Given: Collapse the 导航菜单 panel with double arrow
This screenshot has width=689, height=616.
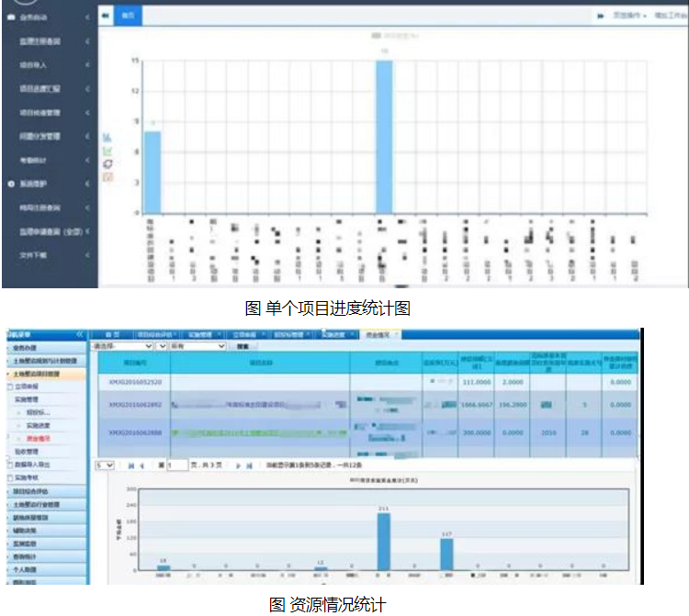Looking at the screenshot, I should 80,334.
